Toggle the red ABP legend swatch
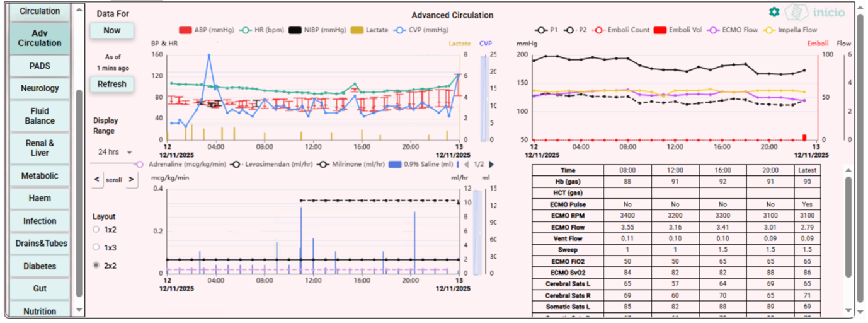The height and width of the screenshot is (323, 868). point(185,30)
